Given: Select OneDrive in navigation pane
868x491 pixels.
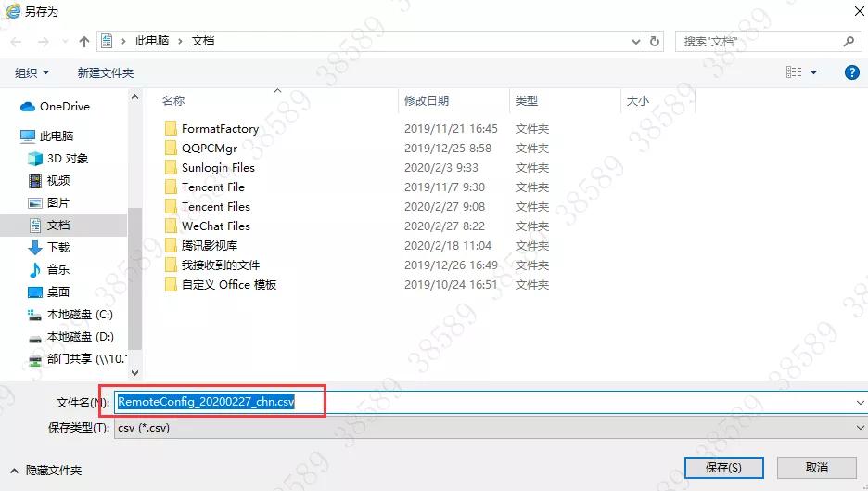Looking at the screenshot, I should 55,107.
